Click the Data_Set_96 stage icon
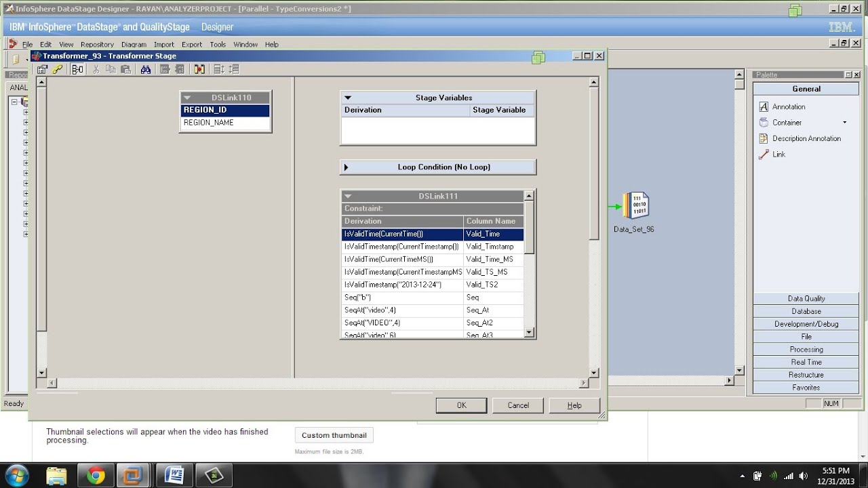The width and height of the screenshot is (868, 488). tap(636, 205)
